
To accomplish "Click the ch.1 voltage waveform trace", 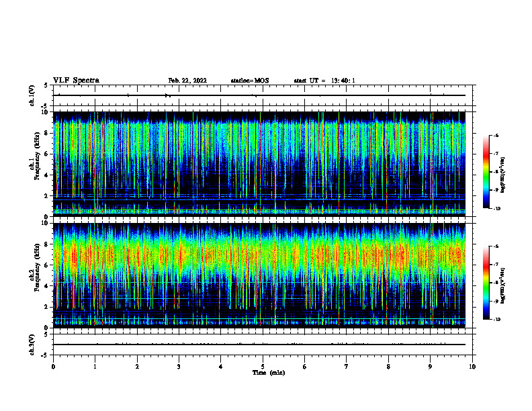I will [259, 95].
